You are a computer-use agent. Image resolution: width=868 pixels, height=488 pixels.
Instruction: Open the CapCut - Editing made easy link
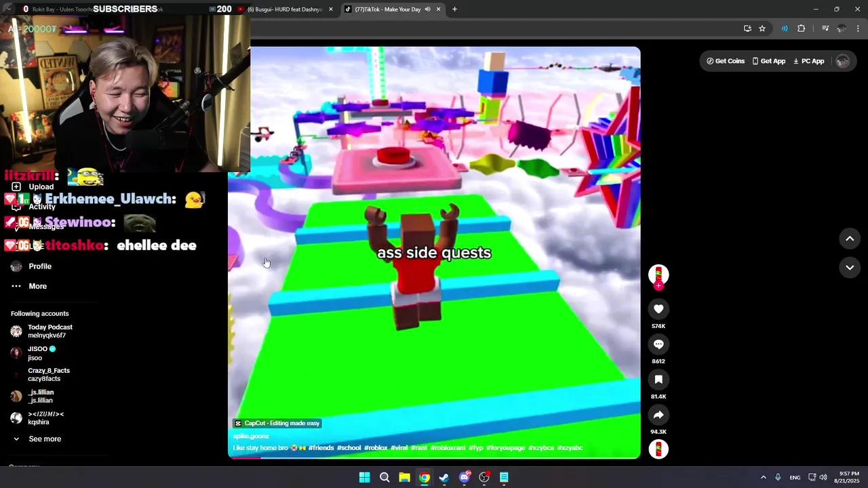(277, 424)
